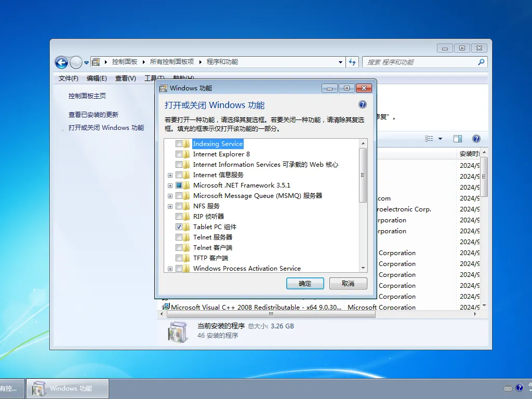Click the help question mark in Windows 功能 dialog
This screenshot has height=399, width=532.
click(362, 104)
